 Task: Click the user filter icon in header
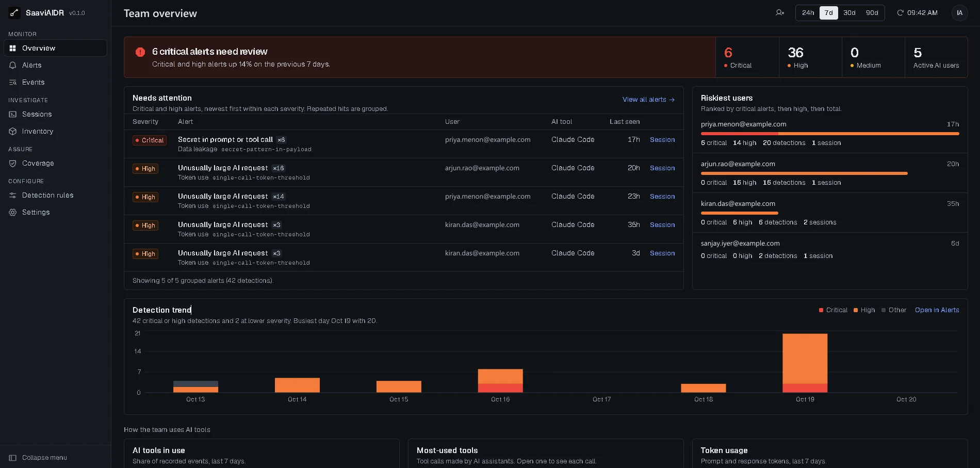[780, 13]
